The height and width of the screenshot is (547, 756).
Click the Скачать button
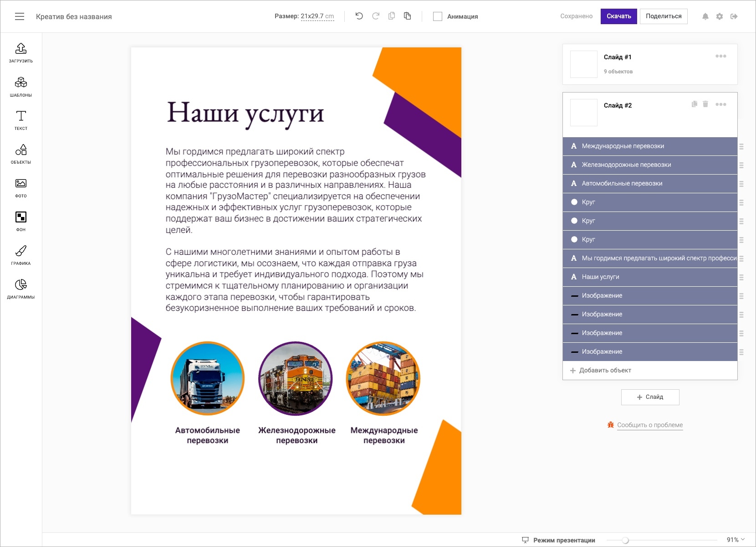coord(618,16)
